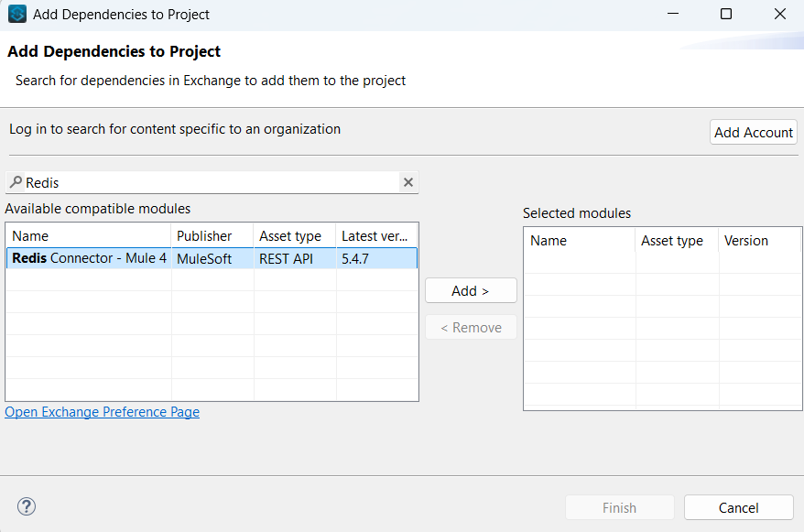Viewport: 804px width, 532px height.
Task: Close the dialog with X button
Action: [780, 14]
